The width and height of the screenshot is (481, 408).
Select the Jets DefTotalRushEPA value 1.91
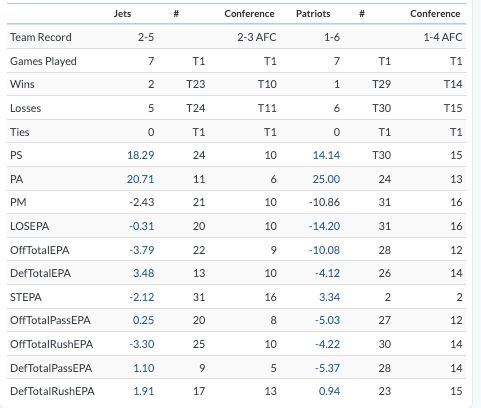[x=144, y=391]
